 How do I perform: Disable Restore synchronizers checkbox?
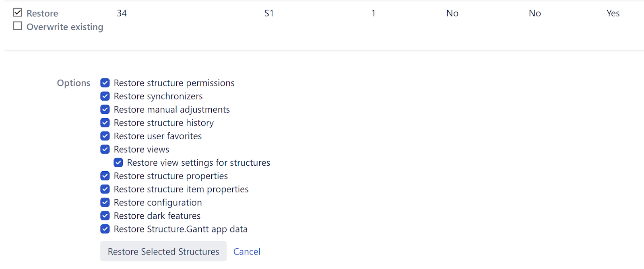point(105,96)
